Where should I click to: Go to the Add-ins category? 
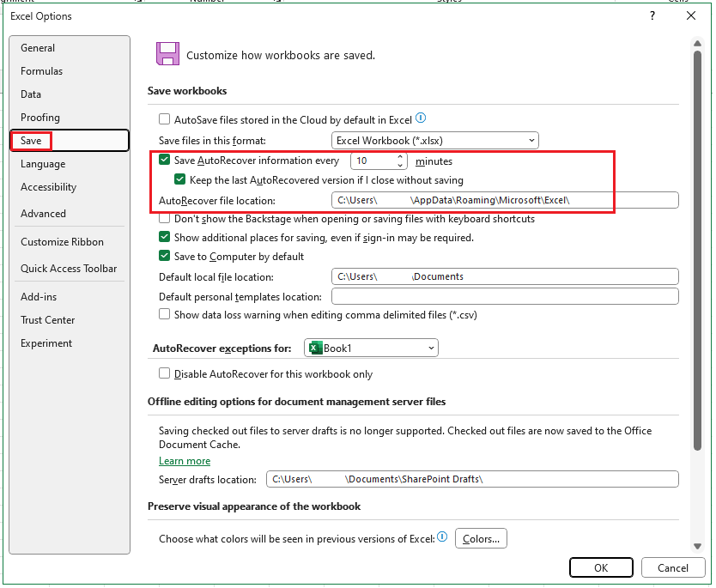click(x=70, y=297)
